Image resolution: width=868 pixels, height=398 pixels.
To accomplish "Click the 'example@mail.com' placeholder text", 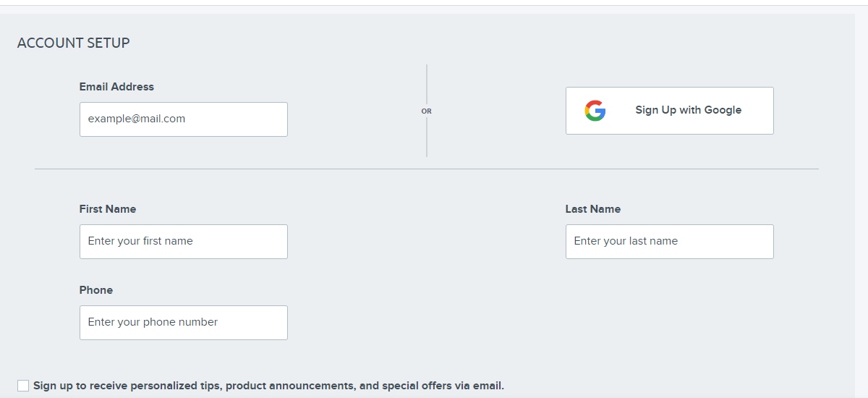I will (137, 119).
